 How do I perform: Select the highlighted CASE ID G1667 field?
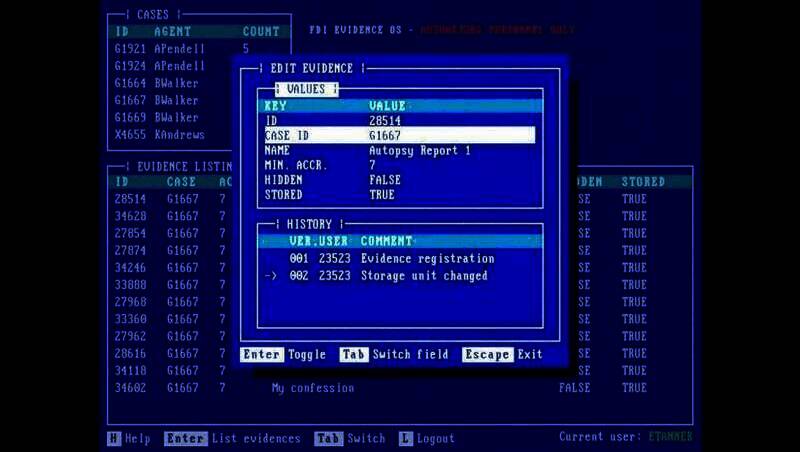[x=399, y=135]
